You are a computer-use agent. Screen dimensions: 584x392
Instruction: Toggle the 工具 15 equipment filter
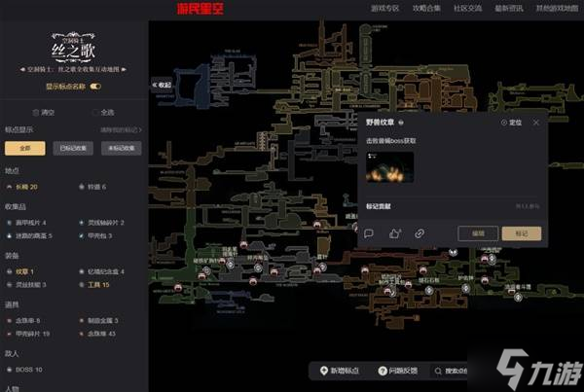(94, 285)
